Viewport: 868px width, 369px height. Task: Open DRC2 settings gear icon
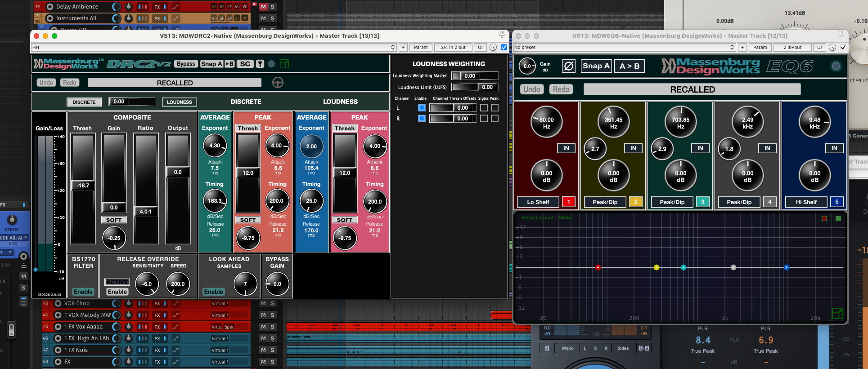click(271, 64)
